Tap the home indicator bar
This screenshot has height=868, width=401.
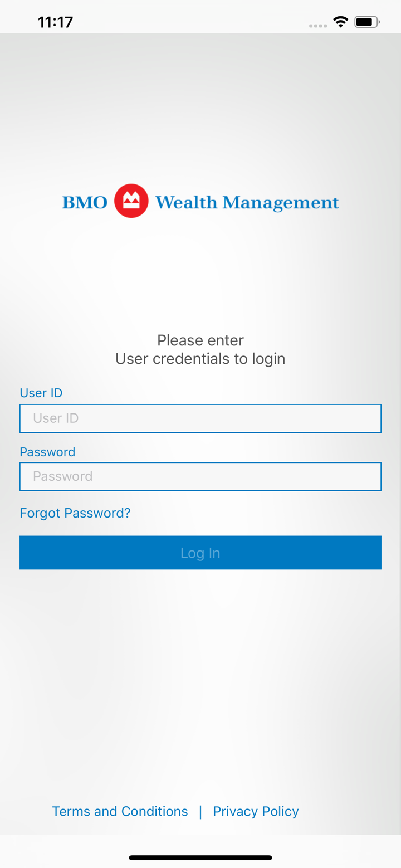pos(200,857)
